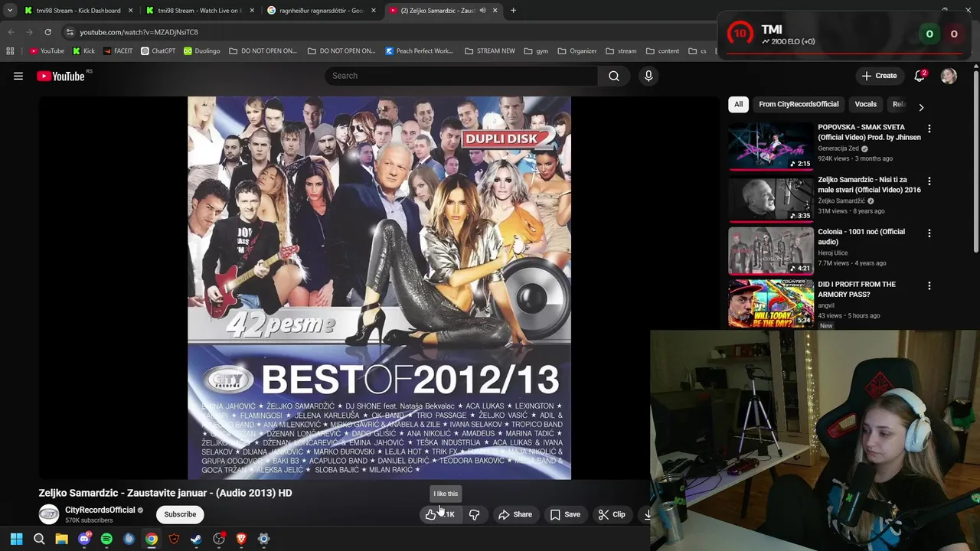Open the account avatar menu

[949, 76]
